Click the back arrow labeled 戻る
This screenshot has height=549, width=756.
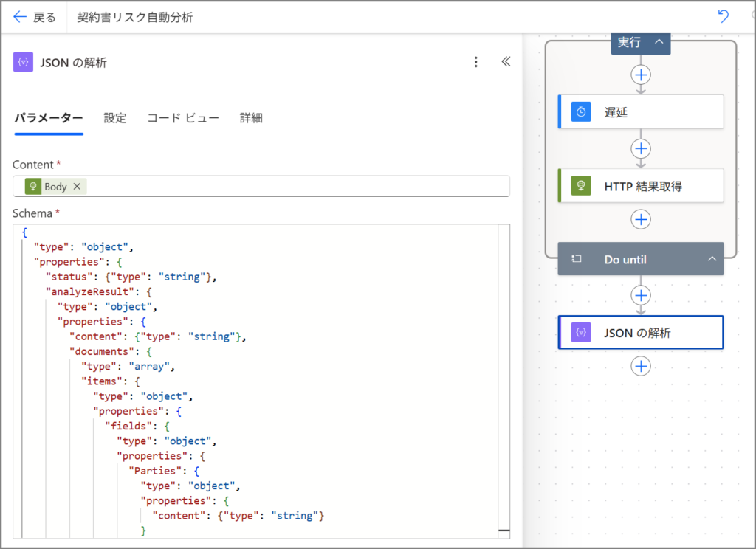pos(34,17)
